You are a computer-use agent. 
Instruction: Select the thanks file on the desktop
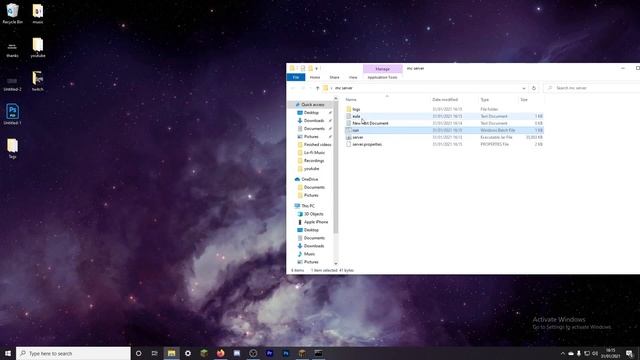click(12, 50)
